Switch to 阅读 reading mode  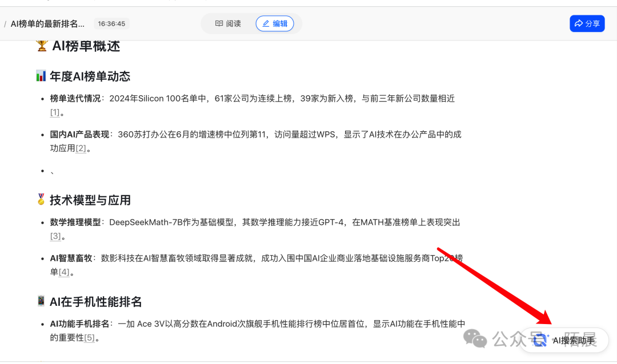[228, 23]
